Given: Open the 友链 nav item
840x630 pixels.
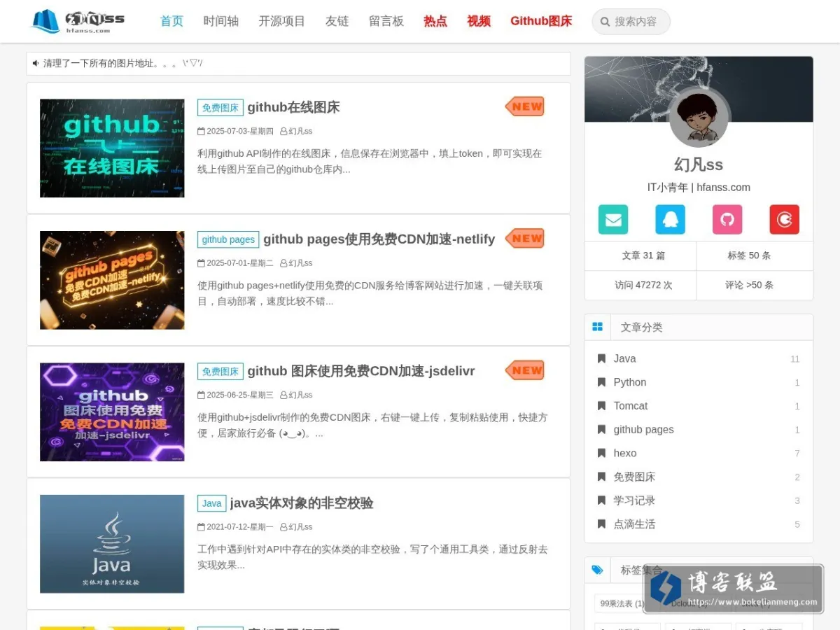Looking at the screenshot, I should click(337, 21).
